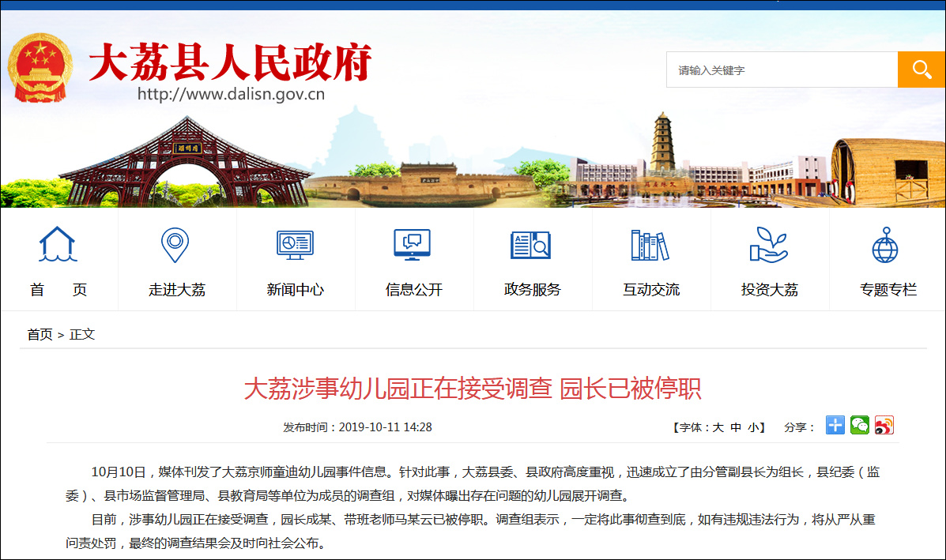Image resolution: width=946 pixels, height=560 pixels.
Task: Click the national emblem logo
Action: (x=40, y=67)
